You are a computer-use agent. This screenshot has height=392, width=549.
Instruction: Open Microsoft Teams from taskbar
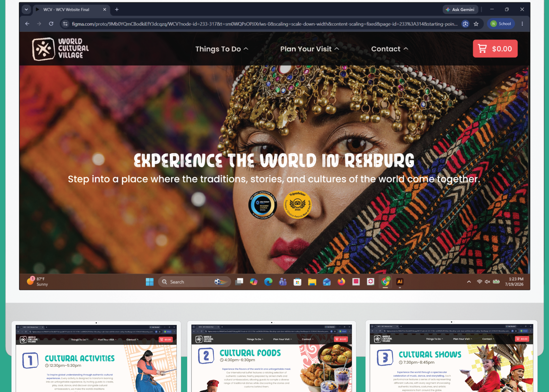coord(283,282)
